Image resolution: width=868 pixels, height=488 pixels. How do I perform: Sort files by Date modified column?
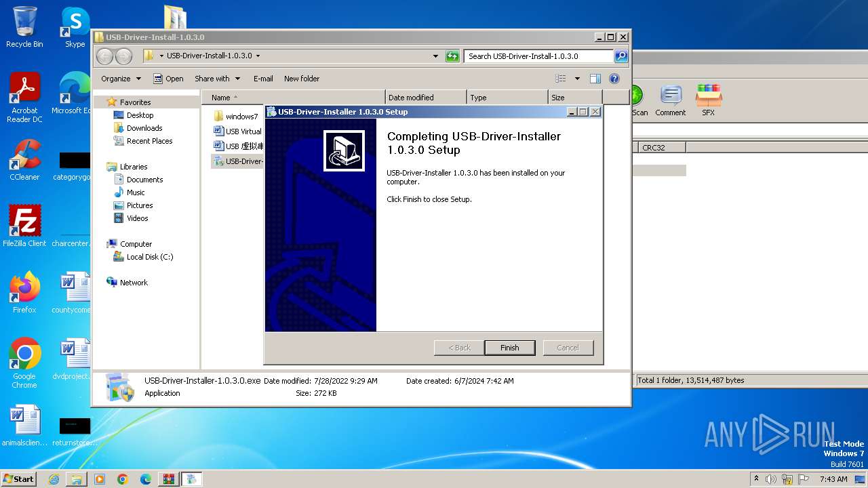point(426,98)
